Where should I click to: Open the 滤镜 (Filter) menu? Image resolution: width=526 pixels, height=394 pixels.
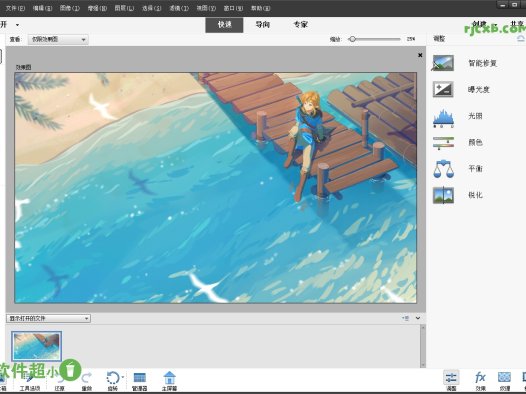[x=178, y=8]
